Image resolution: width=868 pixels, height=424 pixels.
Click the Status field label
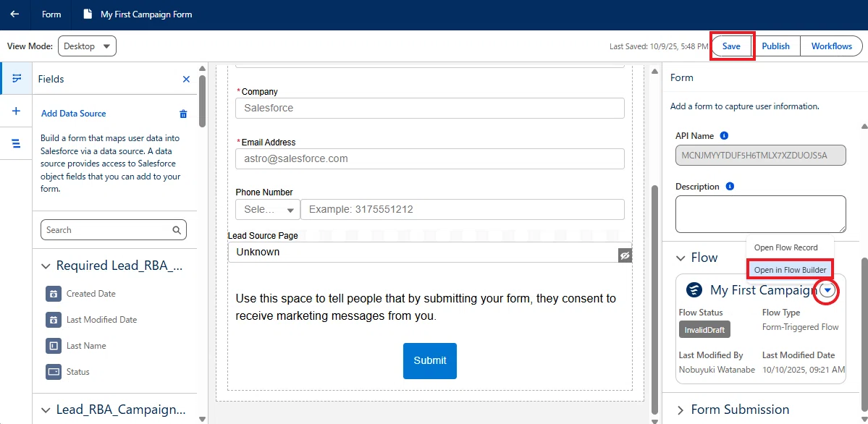(77, 371)
